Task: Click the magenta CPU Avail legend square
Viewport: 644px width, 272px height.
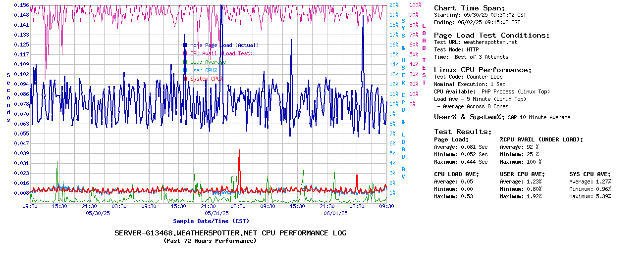Action: click(185, 53)
